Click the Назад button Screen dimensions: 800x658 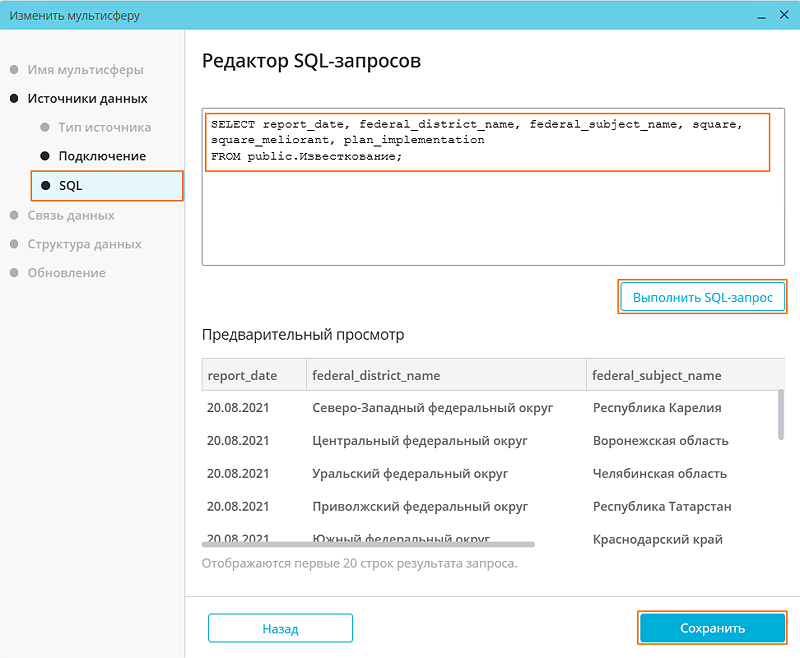pos(280,629)
